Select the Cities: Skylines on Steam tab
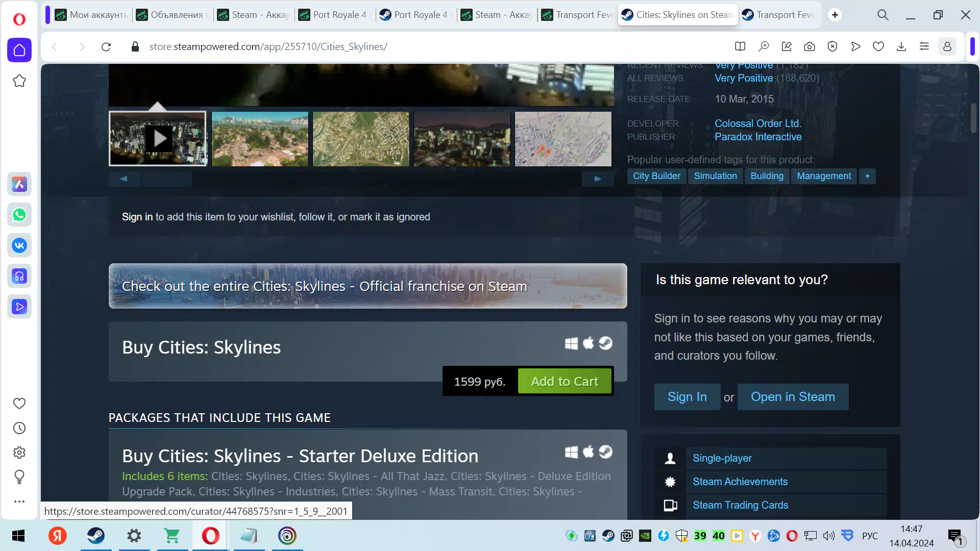 (678, 15)
